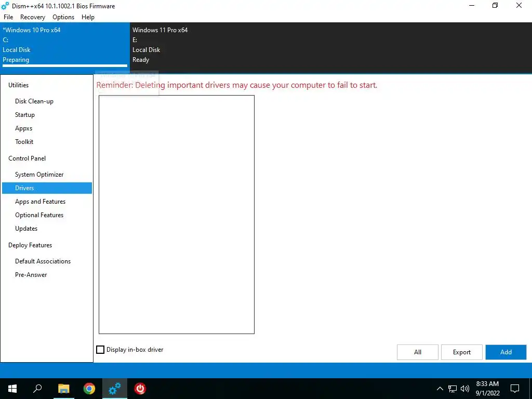Click the All button
The width and height of the screenshot is (532, 399).
click(x=418, y=352)
